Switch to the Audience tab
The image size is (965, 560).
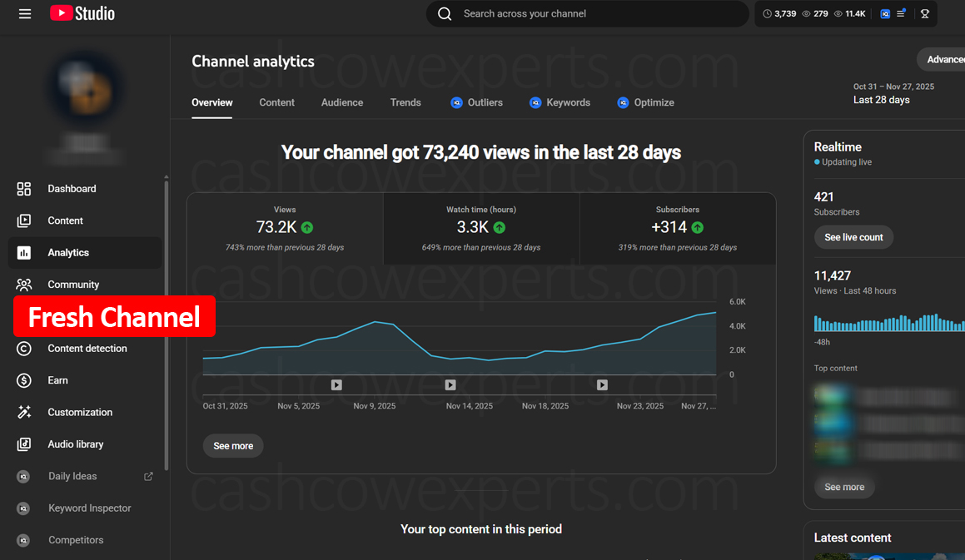[341, 102]
